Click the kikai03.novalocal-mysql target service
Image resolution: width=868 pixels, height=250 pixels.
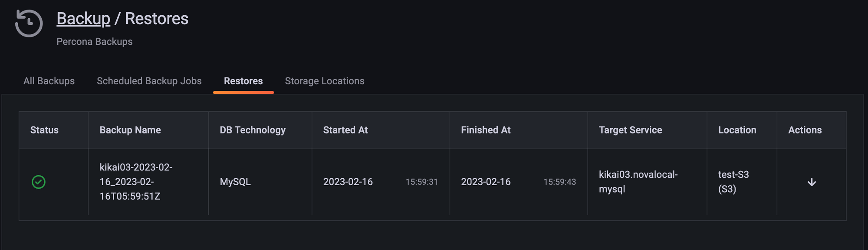click(x=638, y=182)
